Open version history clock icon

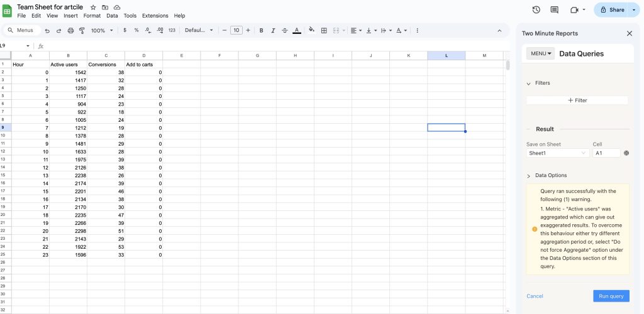coord(536,10)
